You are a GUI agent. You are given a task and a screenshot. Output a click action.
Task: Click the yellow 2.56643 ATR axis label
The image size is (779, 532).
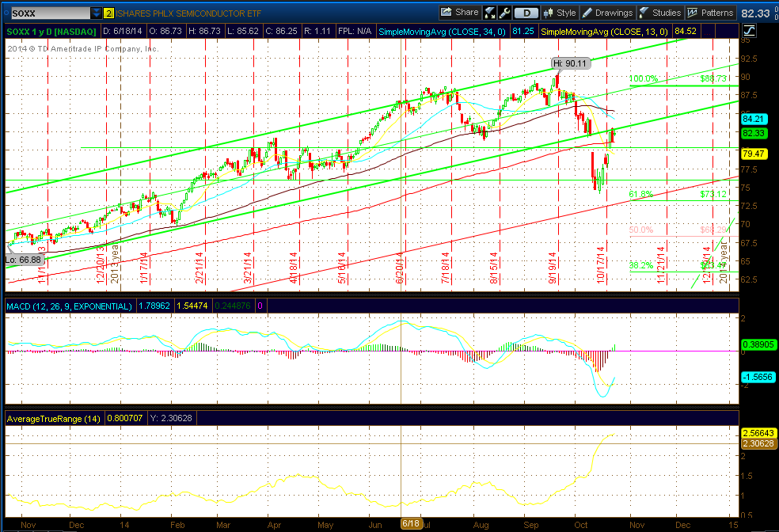click(x=758, y=433)
